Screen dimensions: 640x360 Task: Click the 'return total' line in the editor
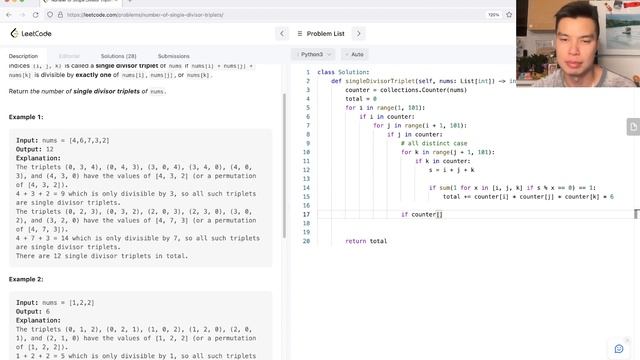pos(366,241)
